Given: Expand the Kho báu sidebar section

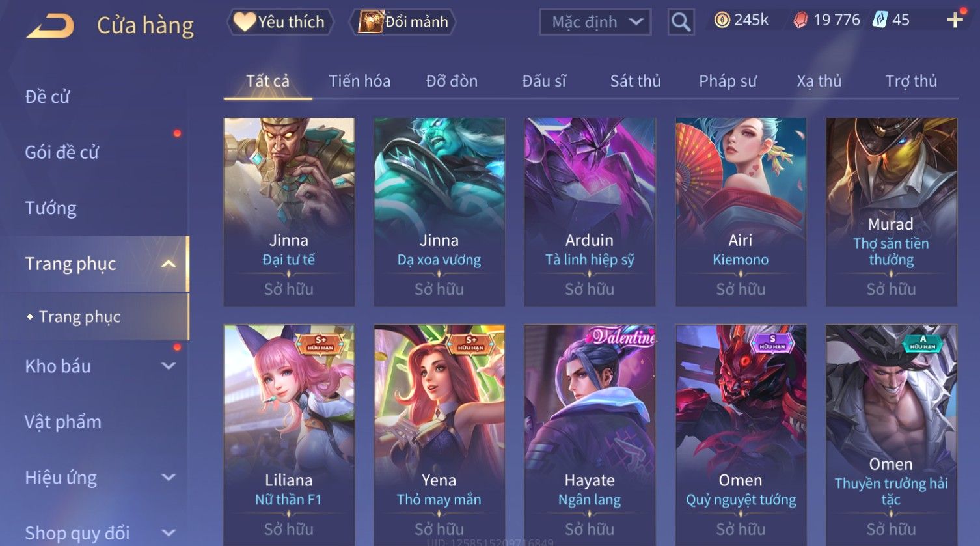Looking at the screenshot, I should pos(169,366).
